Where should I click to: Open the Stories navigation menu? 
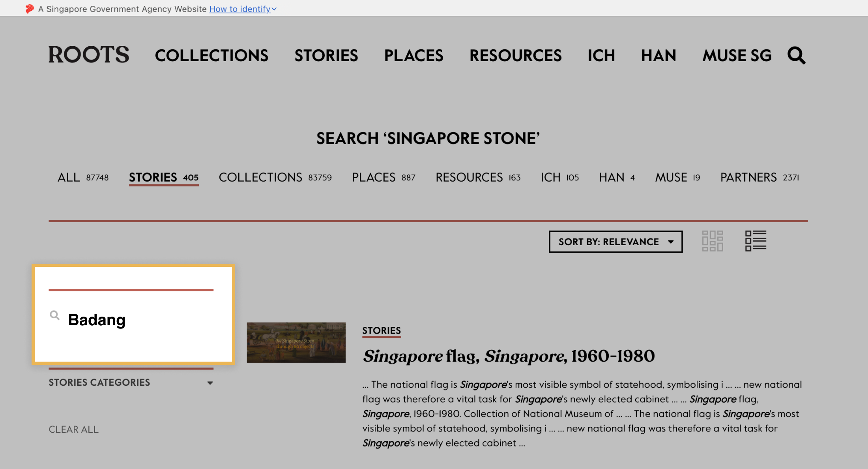click(326, 55)
